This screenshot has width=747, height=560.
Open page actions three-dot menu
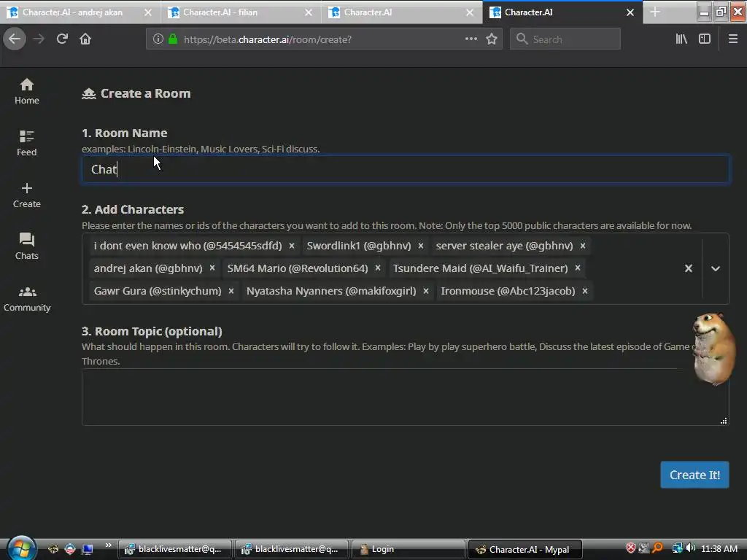471,39
